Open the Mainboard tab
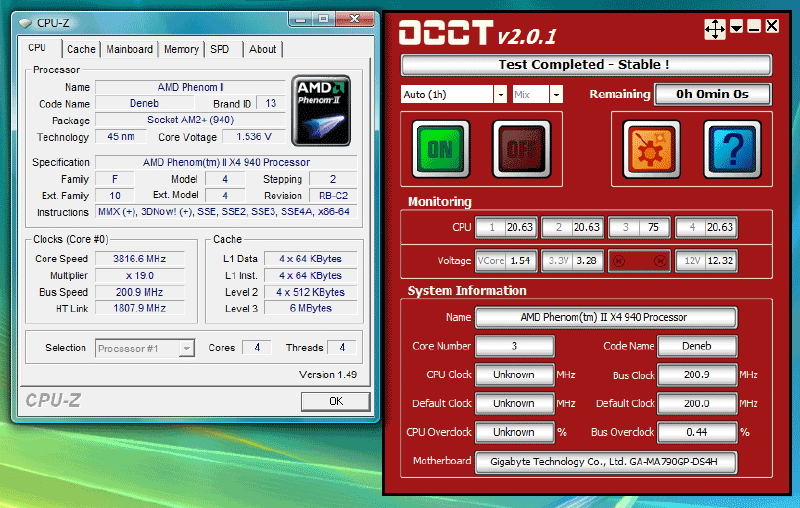This screenshot has width=800, height=508. pyautogui.click(x=129, y=49)
